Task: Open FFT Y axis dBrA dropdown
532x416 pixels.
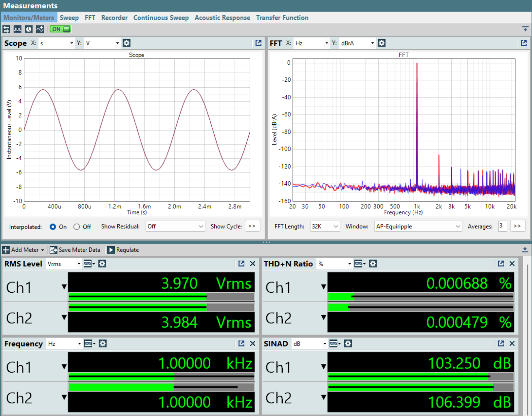Action: [357, 43]
